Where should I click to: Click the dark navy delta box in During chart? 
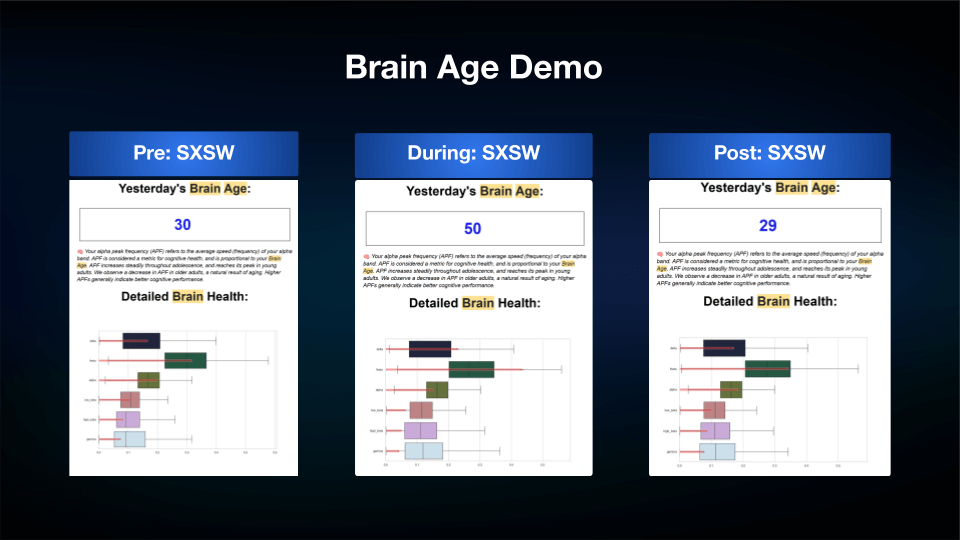(430, 350)
